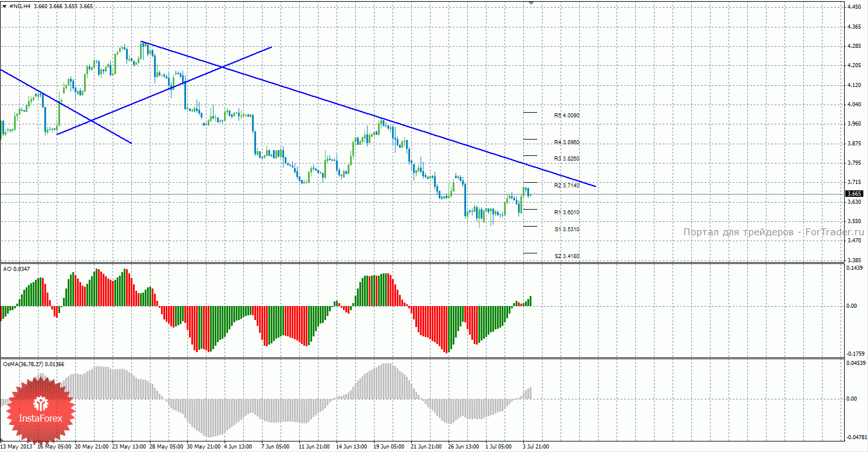This screenshot has width=868, height=452.
Task: Select the R3 3.8260 pivot level label
Action: [x=566, y=159]
